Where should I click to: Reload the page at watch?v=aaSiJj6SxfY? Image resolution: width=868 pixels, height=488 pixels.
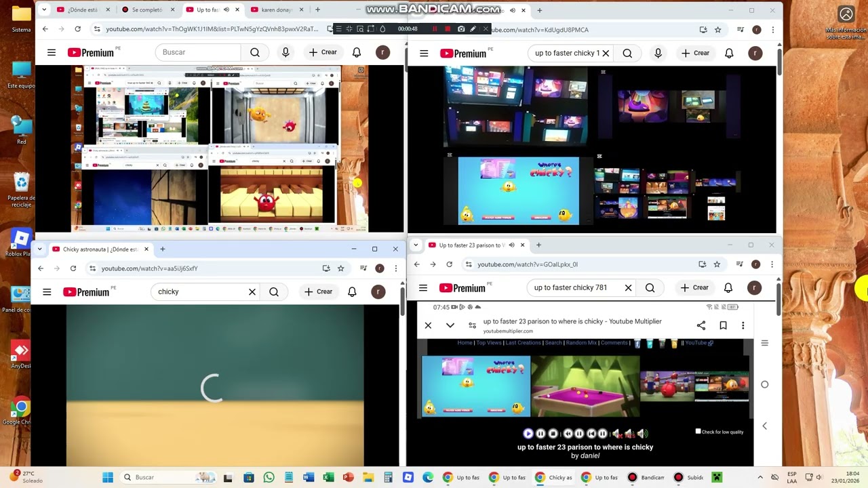[73, 268]
